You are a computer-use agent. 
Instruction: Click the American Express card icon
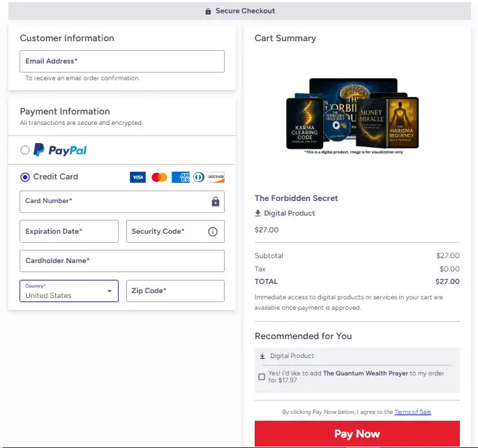180,177
